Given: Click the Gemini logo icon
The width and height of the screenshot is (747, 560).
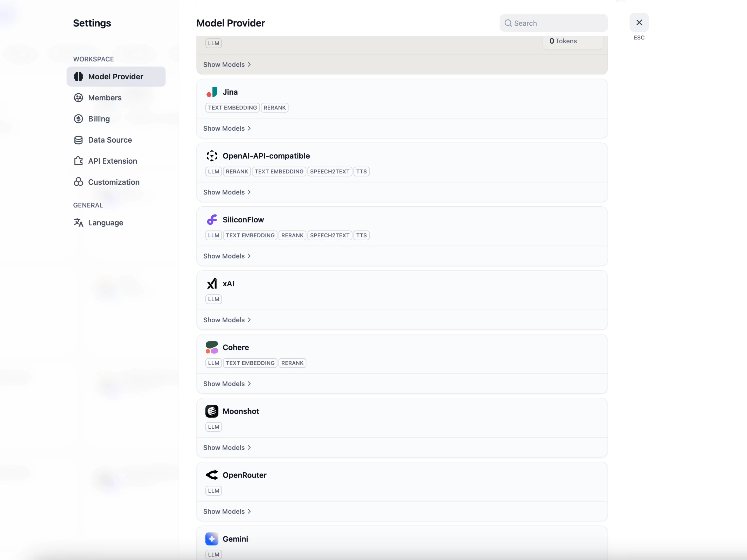Looking at the screenshot, I should tap(212, 539).
